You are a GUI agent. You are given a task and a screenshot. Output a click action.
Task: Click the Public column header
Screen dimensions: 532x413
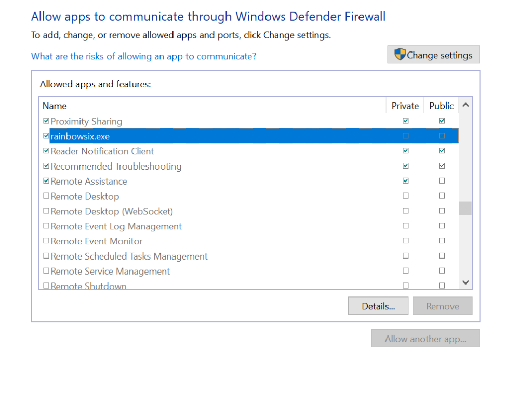click(441, 106)
